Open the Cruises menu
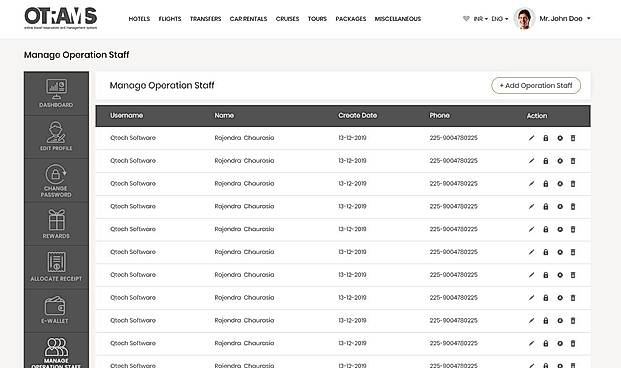Viewport: 621px width, 368px height. (288, 19)
